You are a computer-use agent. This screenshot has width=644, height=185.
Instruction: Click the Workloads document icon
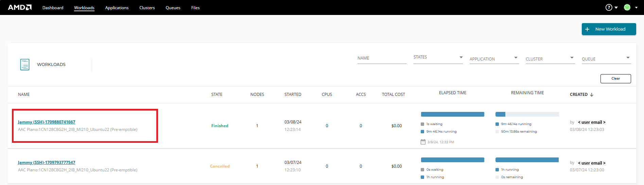tap(25, 65)
